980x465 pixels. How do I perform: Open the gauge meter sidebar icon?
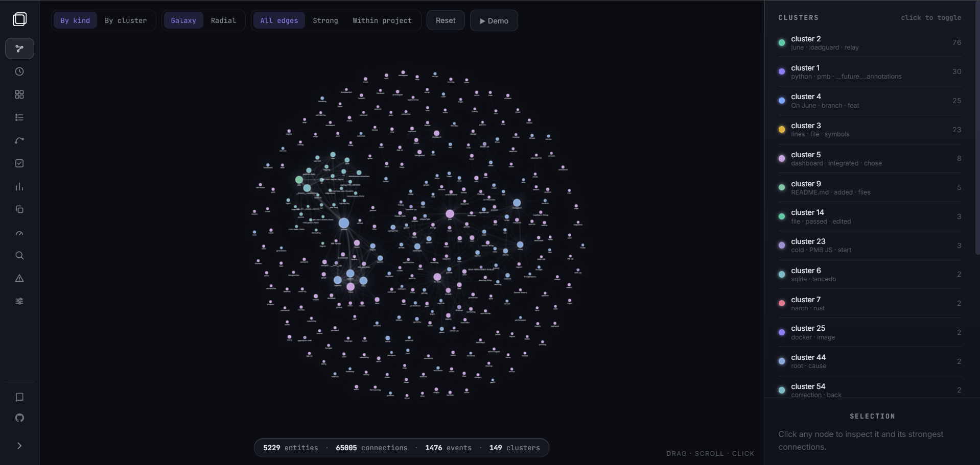pos(19,233)
